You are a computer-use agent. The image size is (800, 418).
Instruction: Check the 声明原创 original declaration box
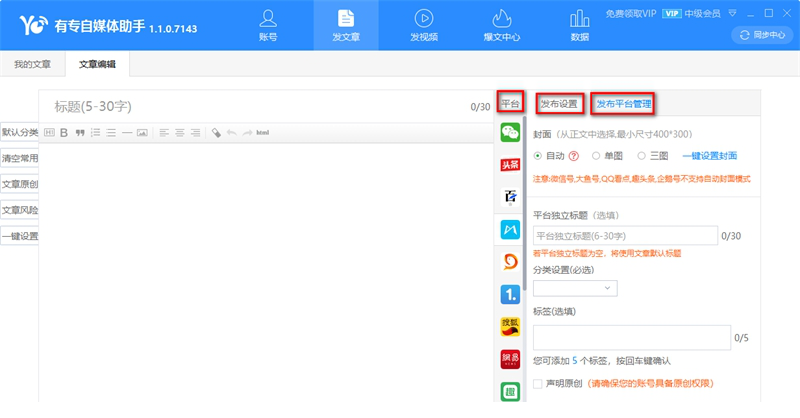[538, 384]
